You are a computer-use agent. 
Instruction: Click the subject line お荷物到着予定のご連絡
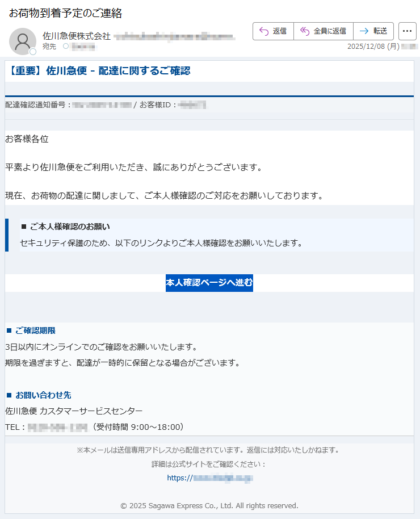tap(66, 13)
